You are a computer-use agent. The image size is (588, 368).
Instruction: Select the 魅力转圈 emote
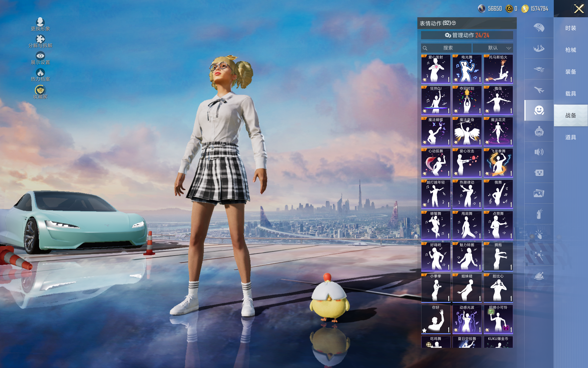coord(467,256)
